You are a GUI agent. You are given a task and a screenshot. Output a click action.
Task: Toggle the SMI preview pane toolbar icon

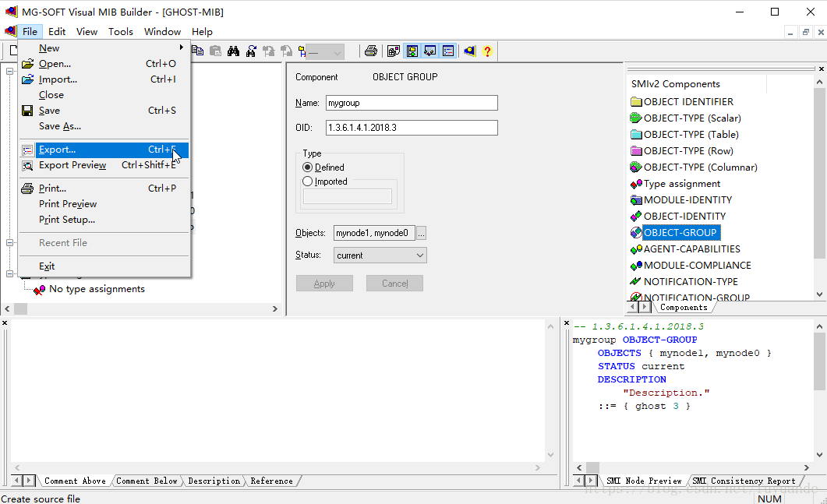[x=448, y=51]
